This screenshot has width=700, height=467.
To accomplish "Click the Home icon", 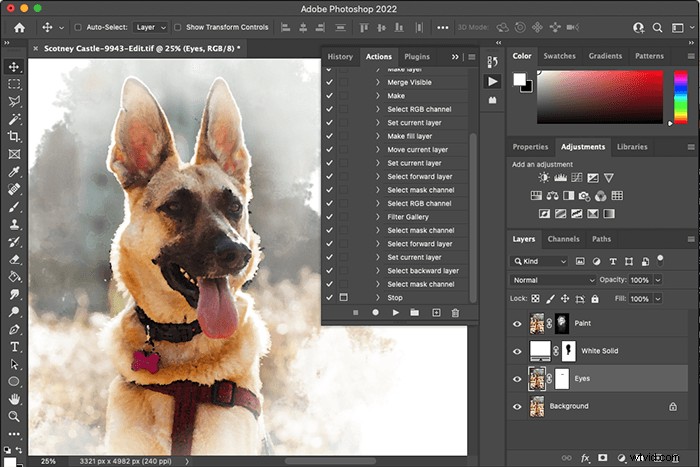I will pyautogui.click(x=19, y=28).
